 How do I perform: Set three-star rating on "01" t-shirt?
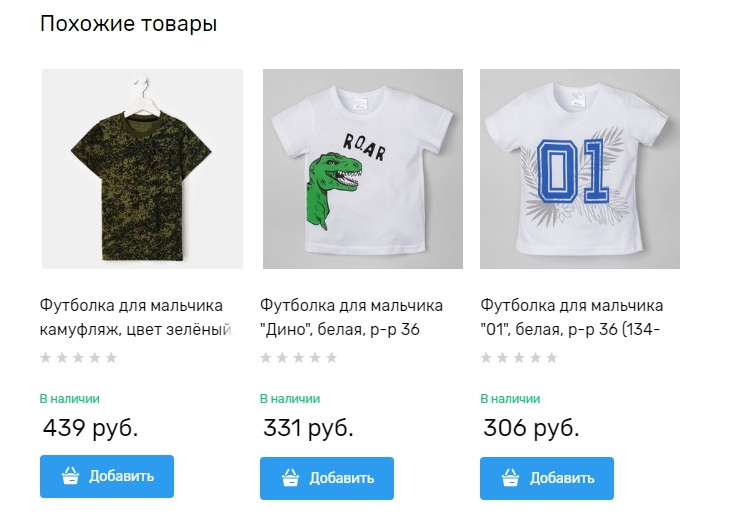(519, 358)
